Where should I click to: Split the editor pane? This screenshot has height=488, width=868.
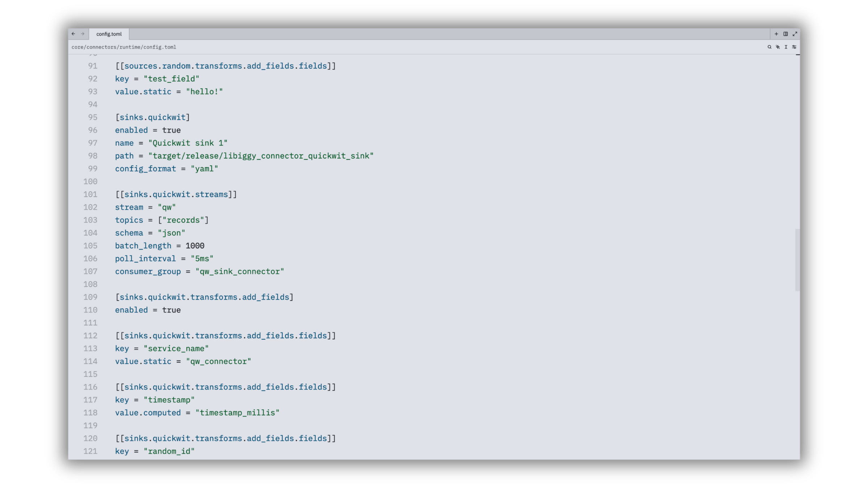coord(786,34)
